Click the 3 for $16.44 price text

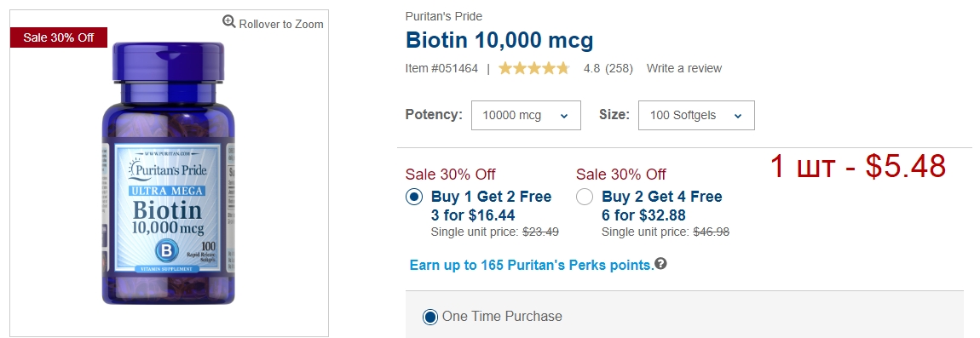[x=473, y=215]
